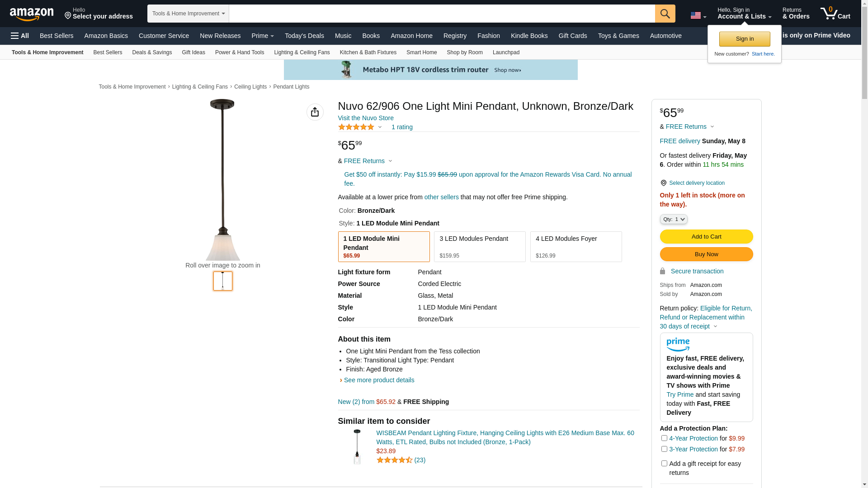Open the Qty quantity dropdown

coord(674,219)
